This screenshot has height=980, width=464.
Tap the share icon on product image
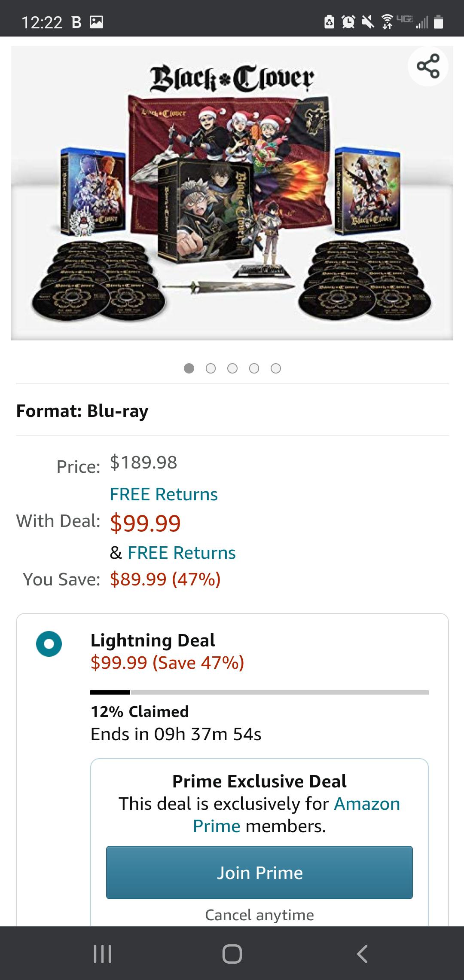(428, 66)
